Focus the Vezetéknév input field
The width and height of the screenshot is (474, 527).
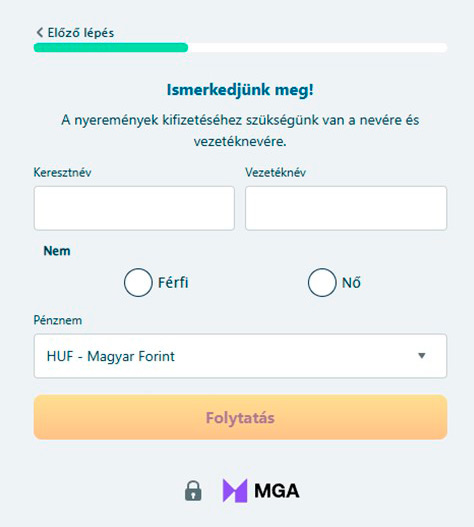click(346, 208)
